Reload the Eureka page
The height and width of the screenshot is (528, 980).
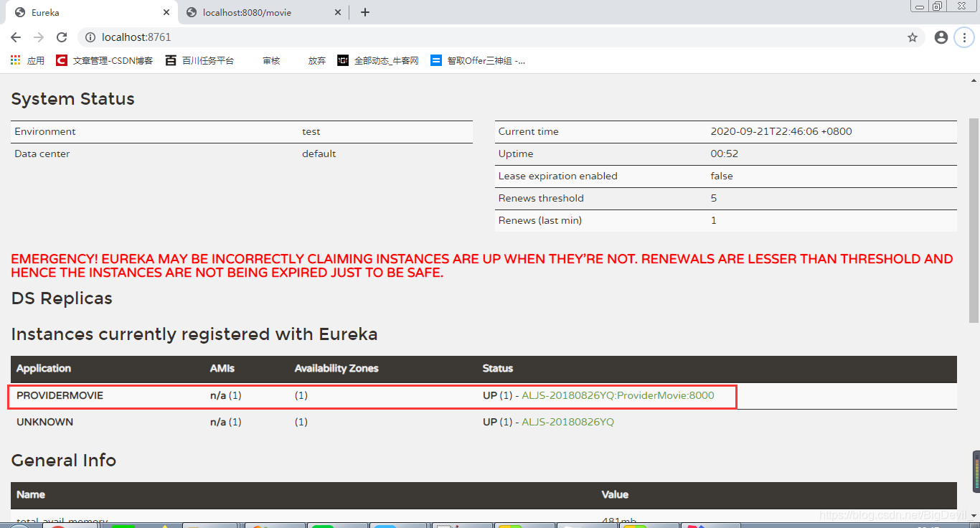(62, 37)
